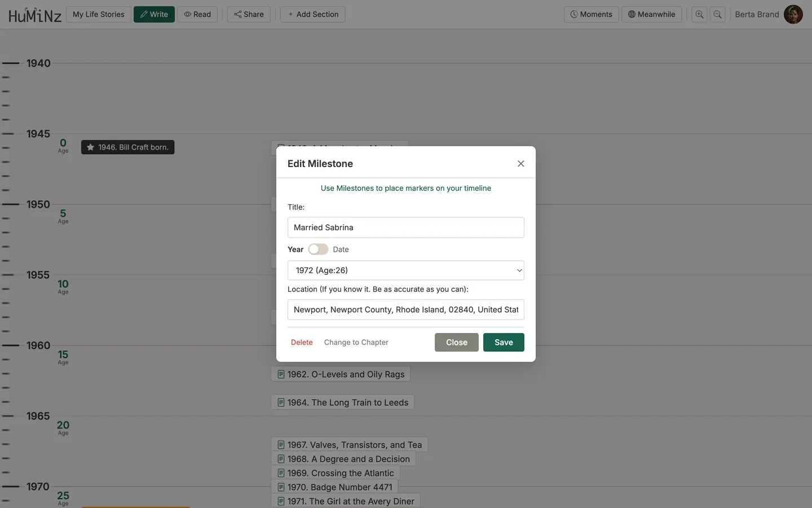Open the Share menu

[x=249, y=14]
